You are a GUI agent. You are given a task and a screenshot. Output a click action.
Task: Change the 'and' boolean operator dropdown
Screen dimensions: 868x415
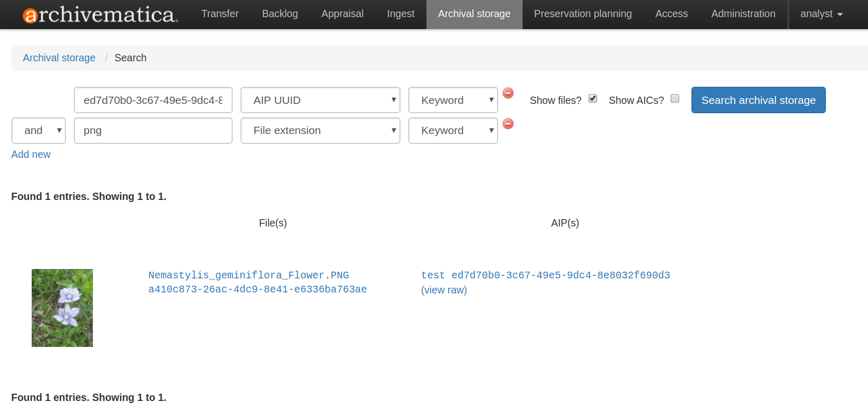(38, 131)
